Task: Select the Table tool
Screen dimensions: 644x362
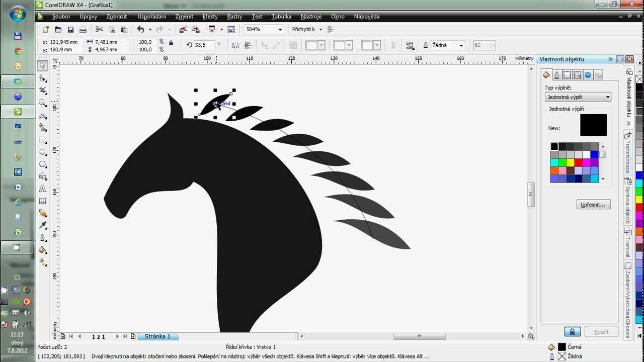Action: (43, 201)
